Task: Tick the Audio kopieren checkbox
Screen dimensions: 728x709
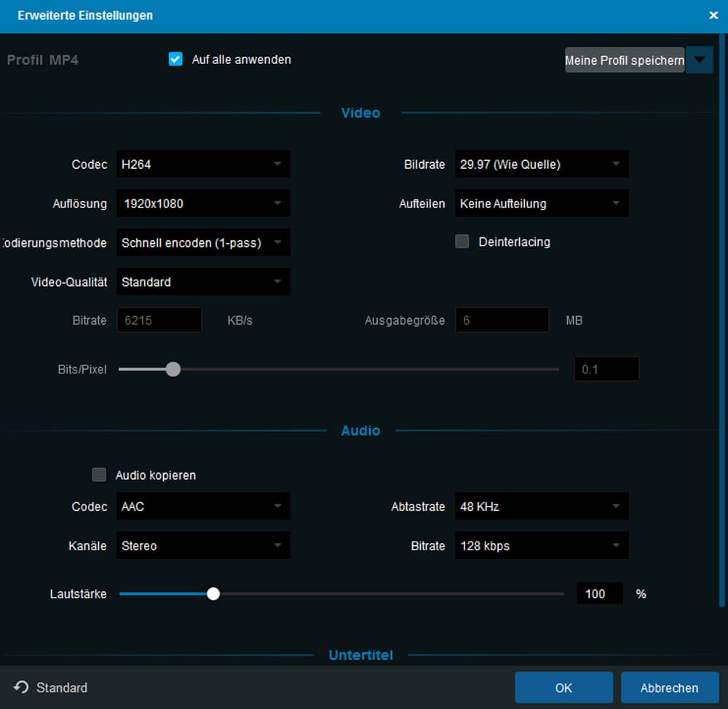Action: point(99,475)
